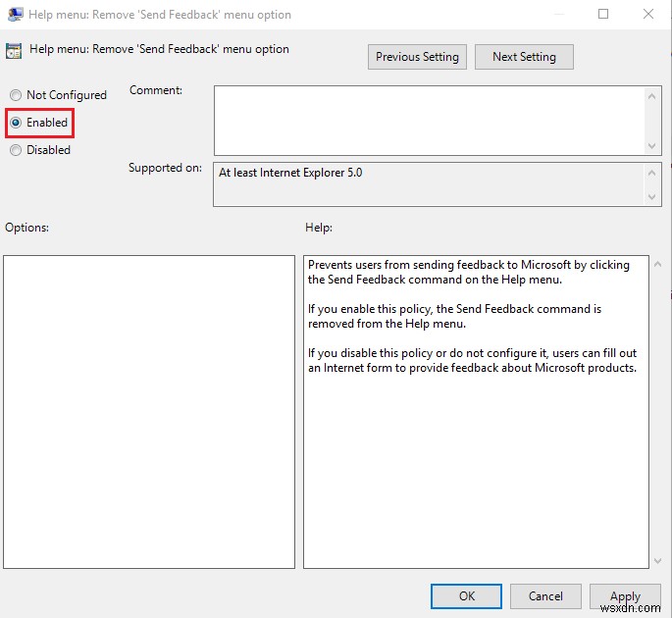
Task: Click the 'Help:' label
Action: point(319,228)
